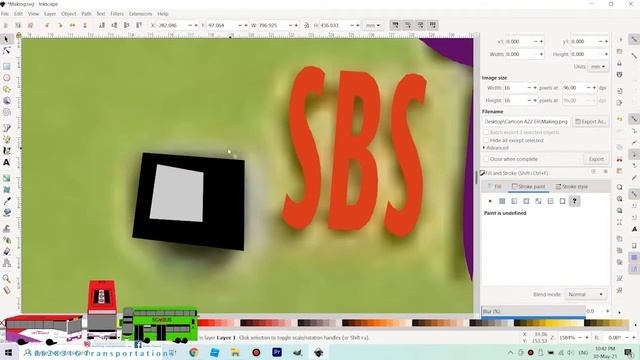Click the flip vertical toolbar icon
The image size is (640, 360).
pyautogui.click(x=85, y=25)
